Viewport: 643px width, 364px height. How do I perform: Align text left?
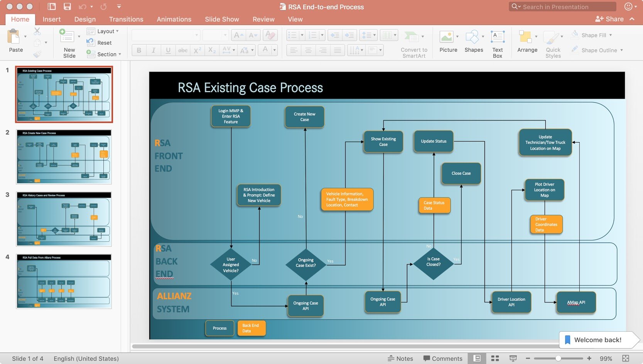tap(294, 50)
